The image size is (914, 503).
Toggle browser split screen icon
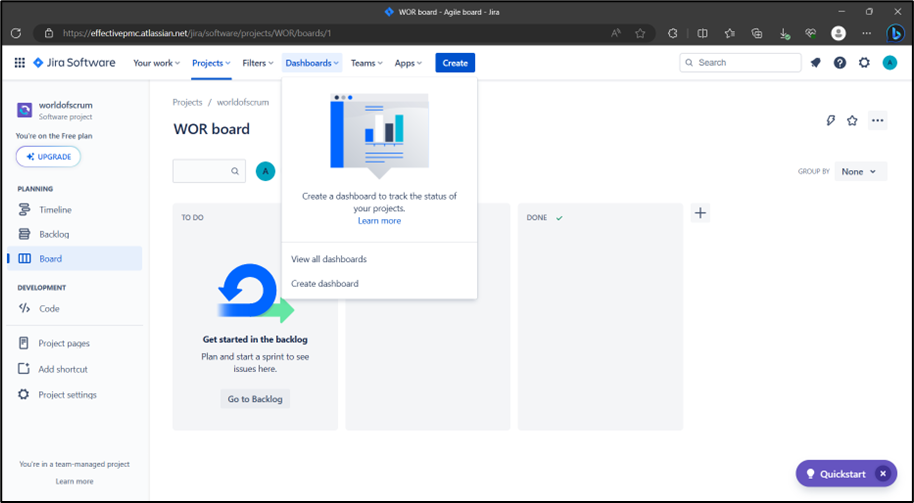point(702,33)
